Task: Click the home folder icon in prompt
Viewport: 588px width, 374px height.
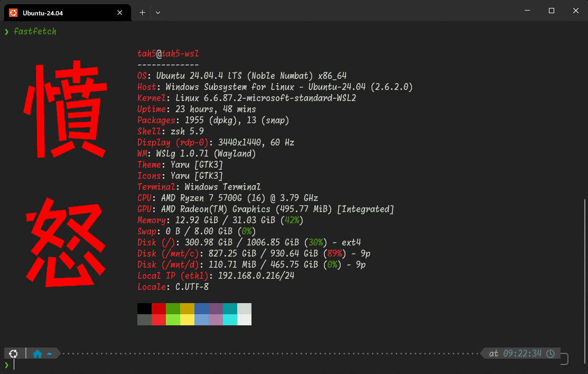Action: click(x=38, y=354)
